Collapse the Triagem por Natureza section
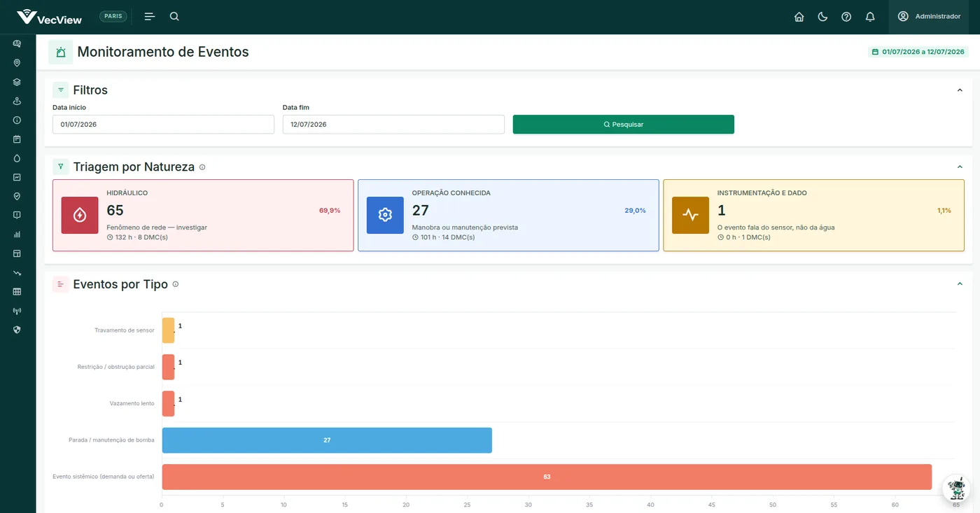The width and height of the screenshot is (980, 513). pyautogui.click(x=960, y=167)
